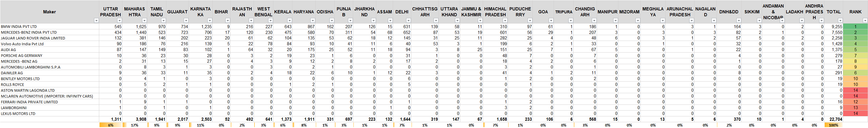Select the Maharashtra column sum 3,908
Image resolution: width=868 pixels, height=128 pixels.
click(x=135, y=119)
